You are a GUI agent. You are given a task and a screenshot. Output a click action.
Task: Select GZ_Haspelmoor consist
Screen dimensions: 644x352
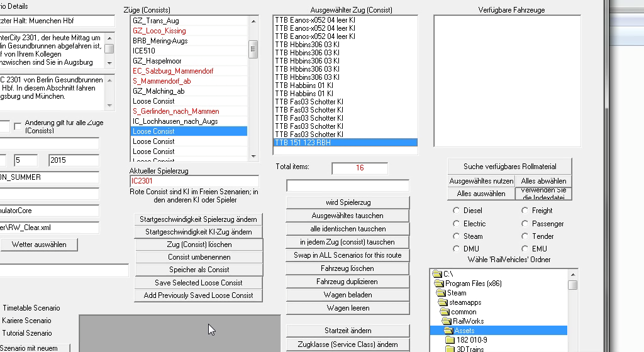(x=189, y=61)
